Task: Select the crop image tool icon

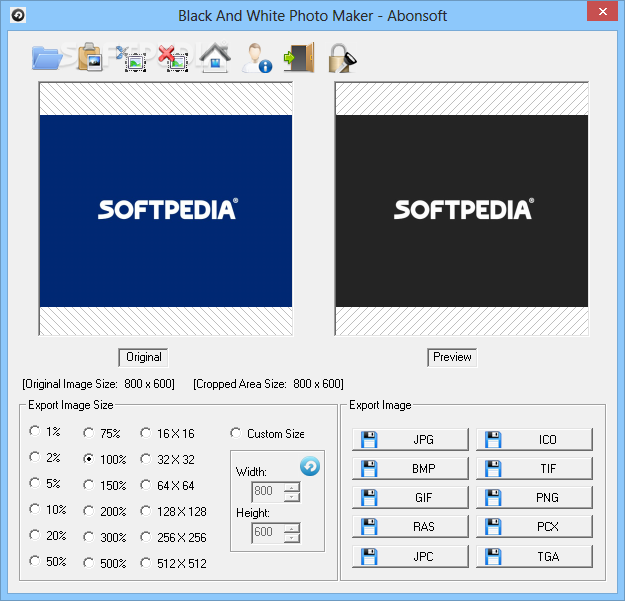Action: (132, 59)
